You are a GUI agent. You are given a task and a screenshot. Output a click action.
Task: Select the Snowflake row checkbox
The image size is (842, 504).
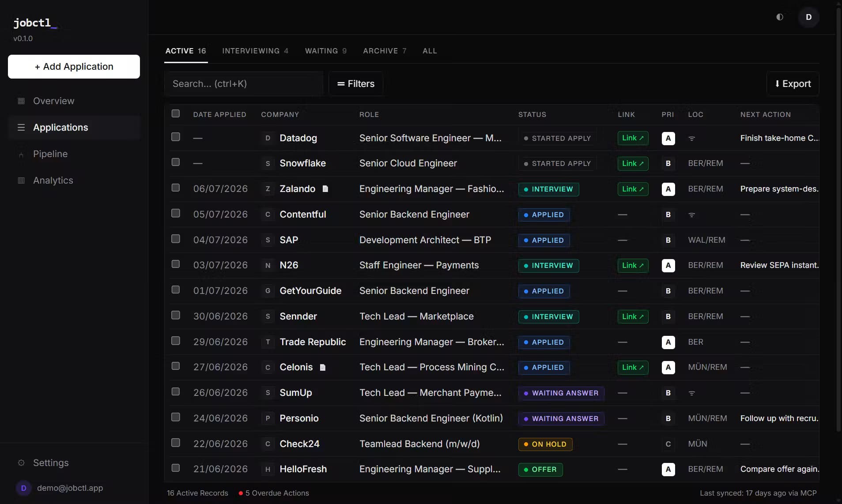pos(176,162)
